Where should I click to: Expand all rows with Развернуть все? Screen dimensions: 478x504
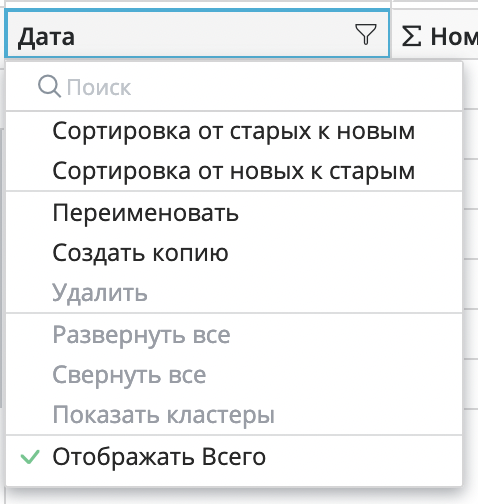[x=234, y=335]
